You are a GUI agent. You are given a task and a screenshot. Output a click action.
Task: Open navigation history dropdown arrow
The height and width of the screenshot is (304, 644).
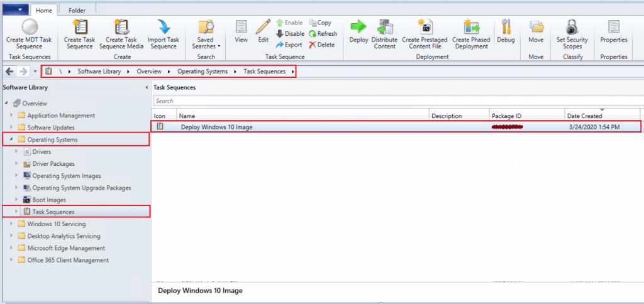[35, 72]
